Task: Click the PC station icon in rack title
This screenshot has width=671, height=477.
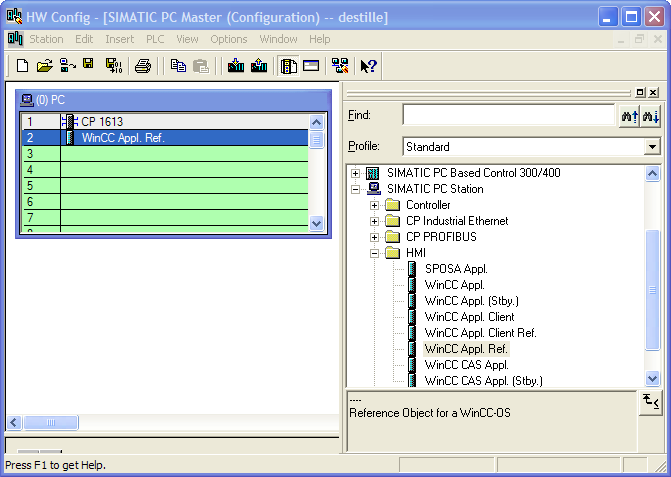Action: pos(27,100)
